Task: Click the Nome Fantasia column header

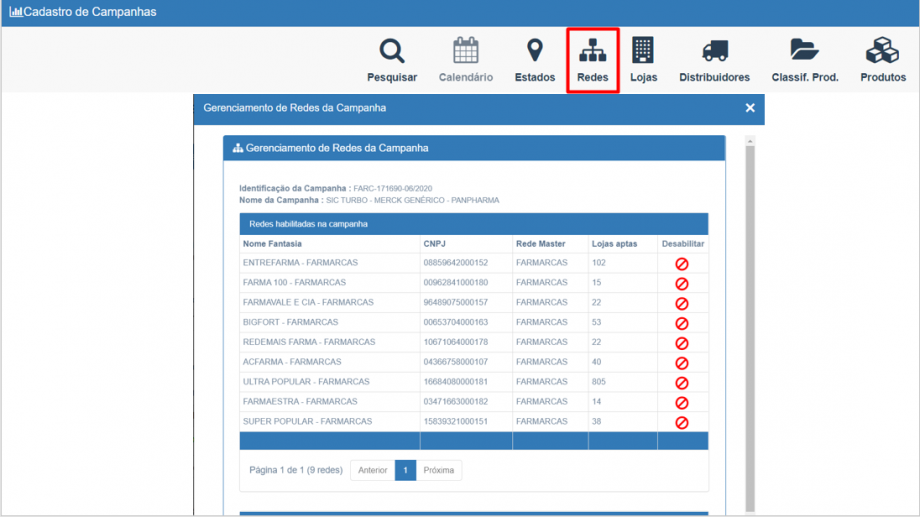Action: (x=272, y=244)
